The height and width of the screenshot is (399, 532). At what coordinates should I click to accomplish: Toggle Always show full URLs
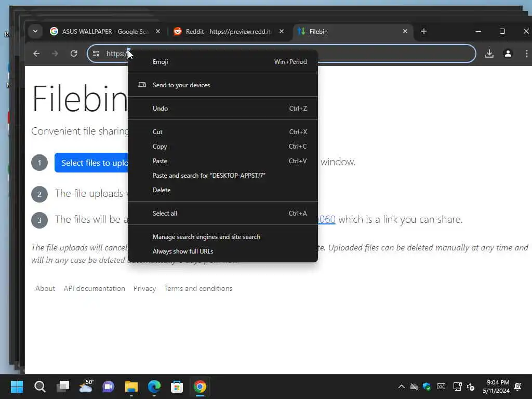coord(223,251)
